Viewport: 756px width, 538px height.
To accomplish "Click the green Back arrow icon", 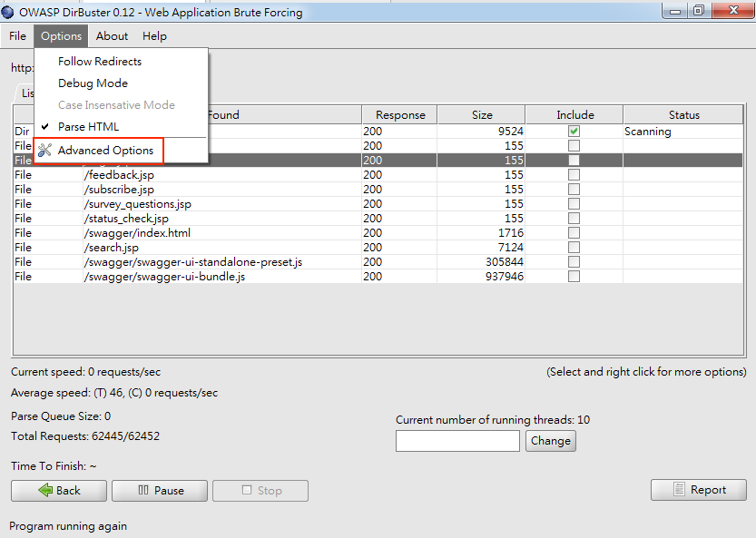I will point(45,490).
